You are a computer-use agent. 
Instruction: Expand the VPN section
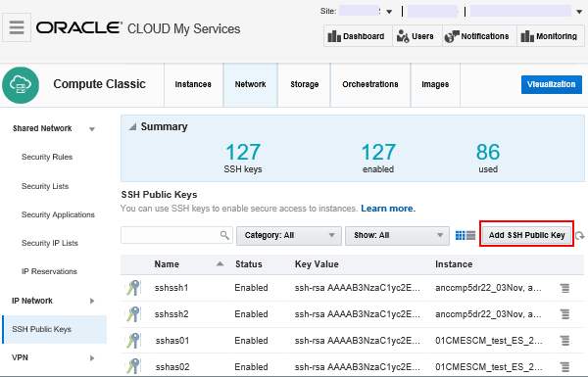click(92, 358)
